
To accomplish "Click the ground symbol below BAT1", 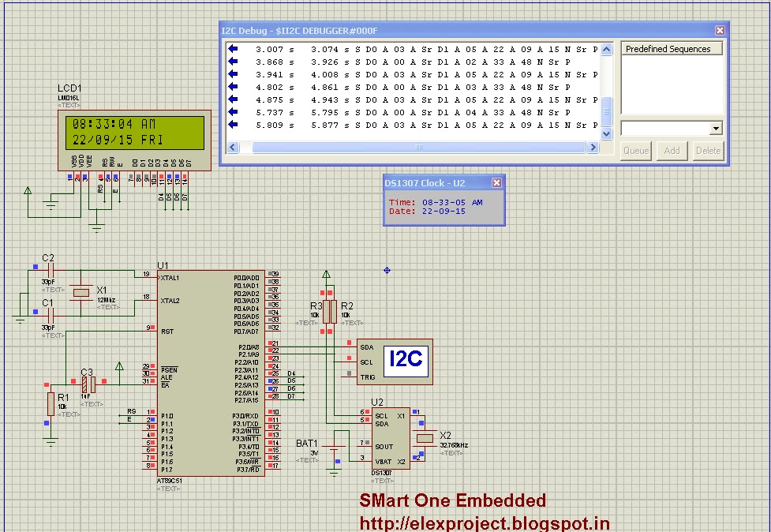I will click(x=333, y=474).
